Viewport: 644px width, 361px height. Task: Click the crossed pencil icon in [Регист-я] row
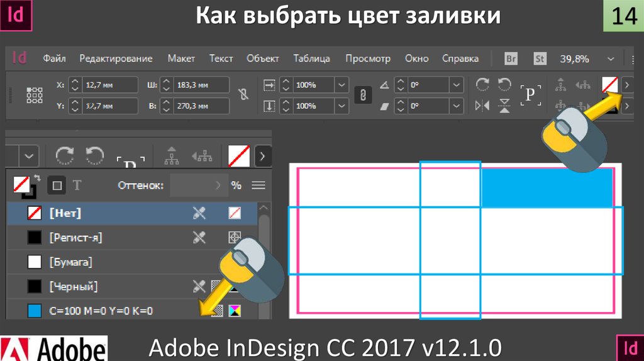[199, 237]
